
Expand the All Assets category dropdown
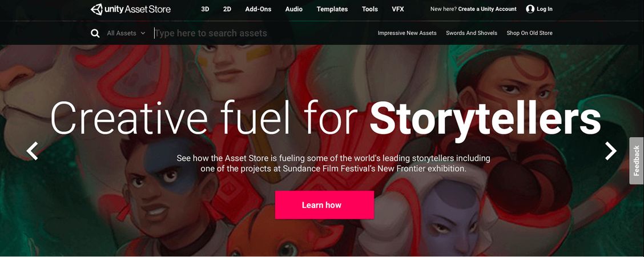126,33
